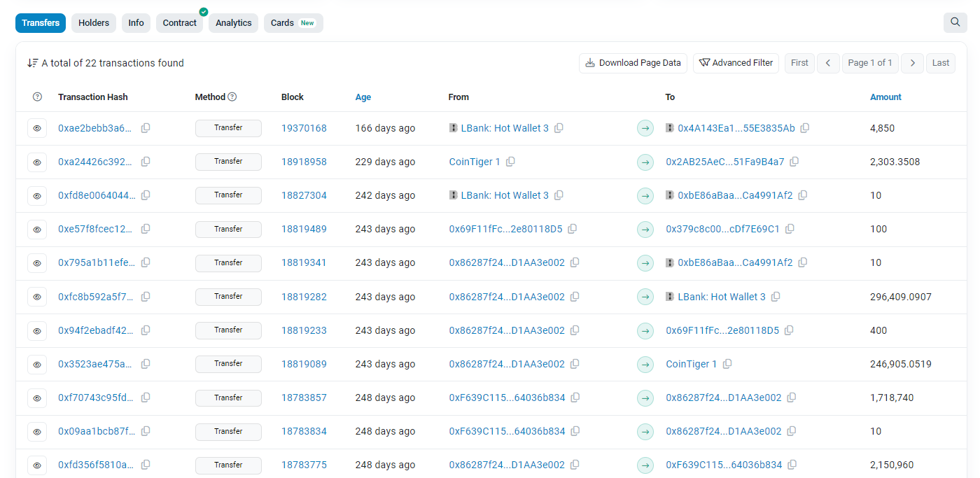The height and width of the screenshot is (478, 980).
Task: Copy CoinTiger 1 To address in block 18819089 row
Action: click(x=727, y=364)
